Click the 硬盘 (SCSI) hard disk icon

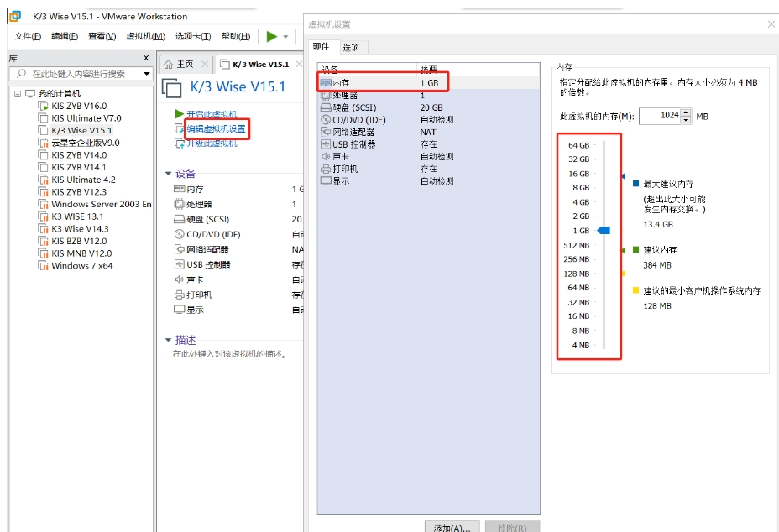click(324, 108)
